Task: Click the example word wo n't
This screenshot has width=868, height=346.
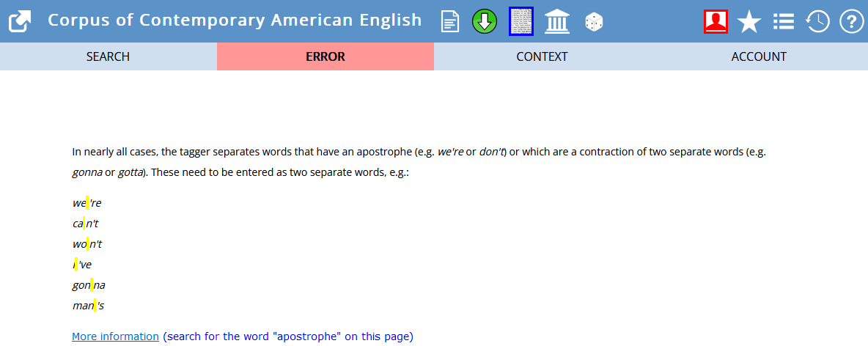Action: [87, 244]
